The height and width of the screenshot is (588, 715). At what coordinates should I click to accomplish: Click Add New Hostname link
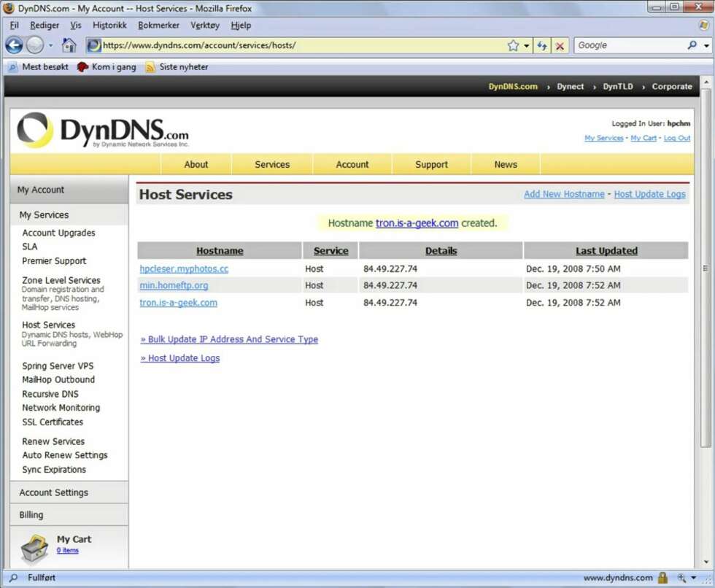click(x=564, y=194)
